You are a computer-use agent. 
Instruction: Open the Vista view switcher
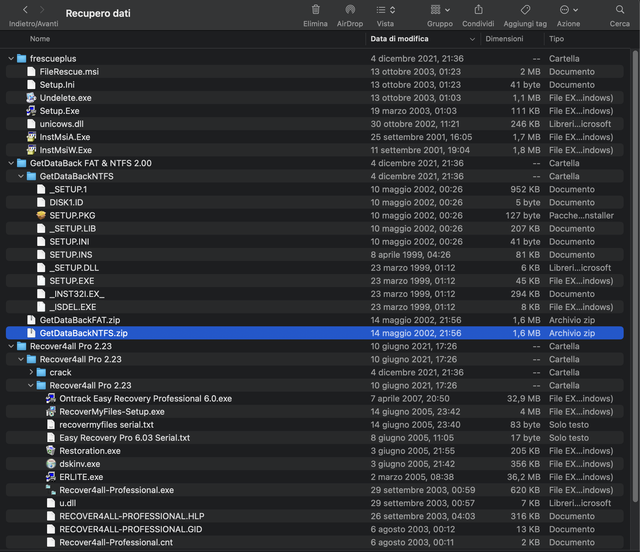click(385, 10)
